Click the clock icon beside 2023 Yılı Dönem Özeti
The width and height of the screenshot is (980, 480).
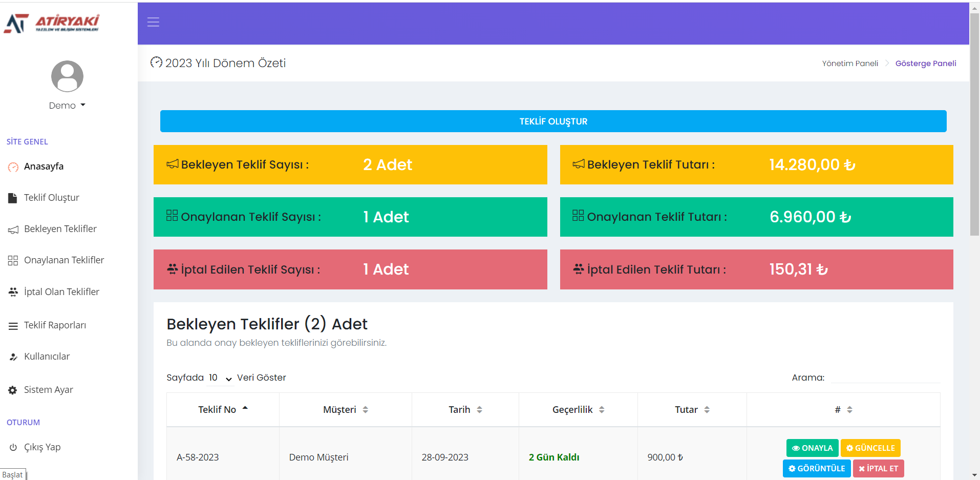(x=156, y=62)
